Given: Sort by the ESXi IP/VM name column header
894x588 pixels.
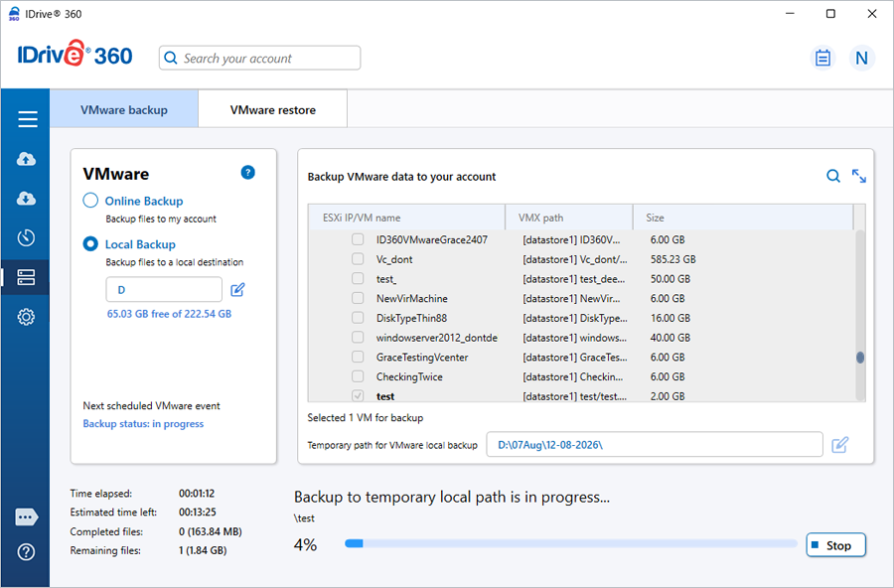Looking at the screenshot, I should tap(406, 218).
